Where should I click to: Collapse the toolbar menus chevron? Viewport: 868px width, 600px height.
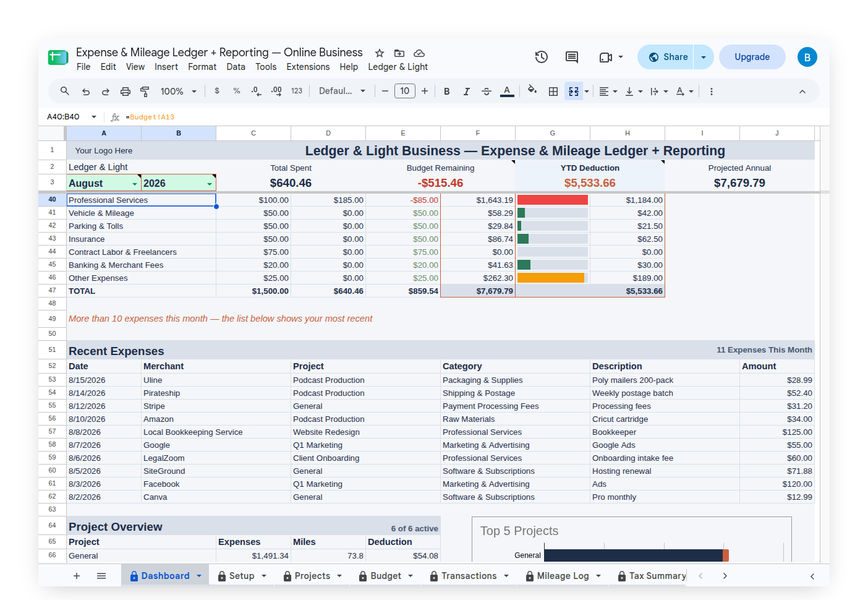point(802,92)
